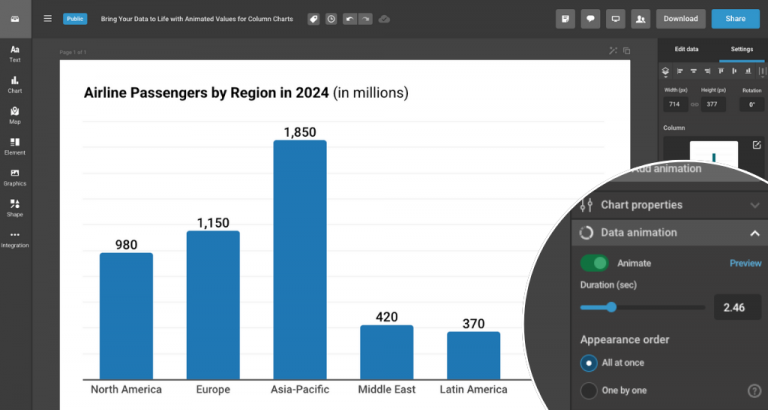The width and height of the screenshot is (768, 410).
Task: Click the undo arrow in top toolbar
Action: (348, 19)
